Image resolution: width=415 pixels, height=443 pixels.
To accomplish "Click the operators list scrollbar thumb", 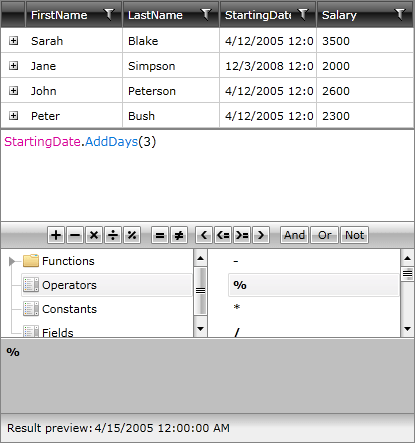I will click(x=407, y=274).
